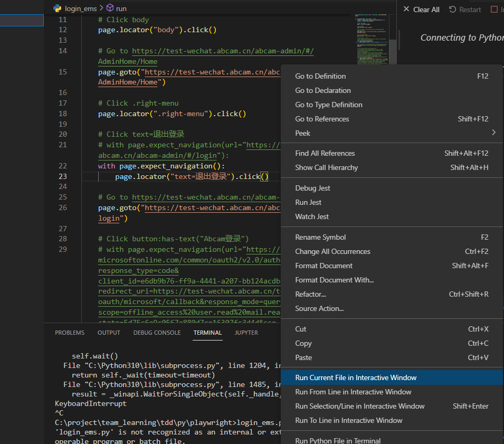Switch to the PROBLEMS panel tab

(70, 333)
